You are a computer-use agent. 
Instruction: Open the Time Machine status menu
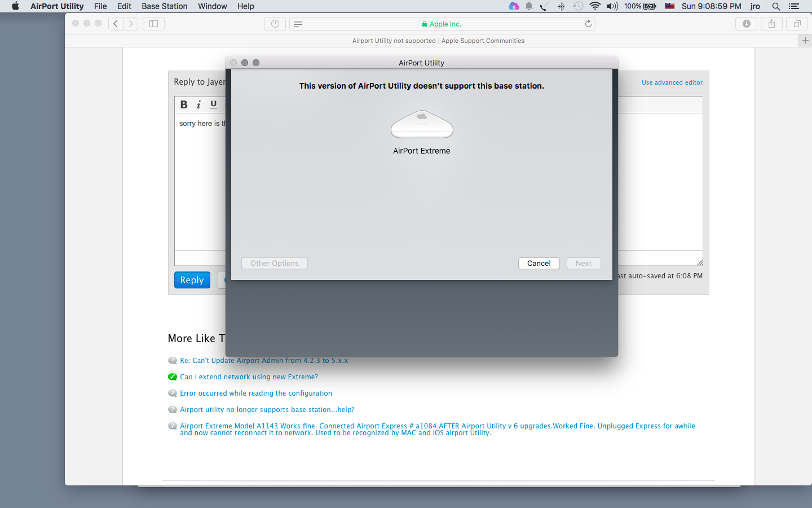point(578,6)
